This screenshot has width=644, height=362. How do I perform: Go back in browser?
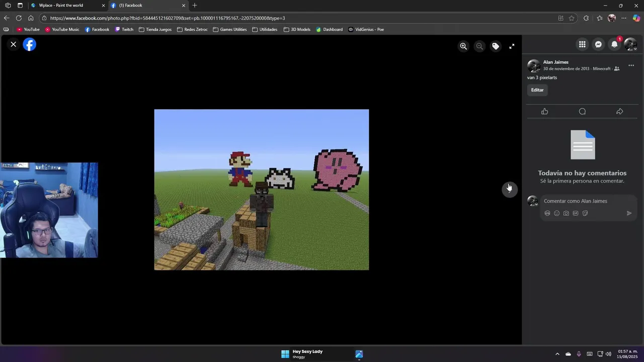[x=7, y=18]
